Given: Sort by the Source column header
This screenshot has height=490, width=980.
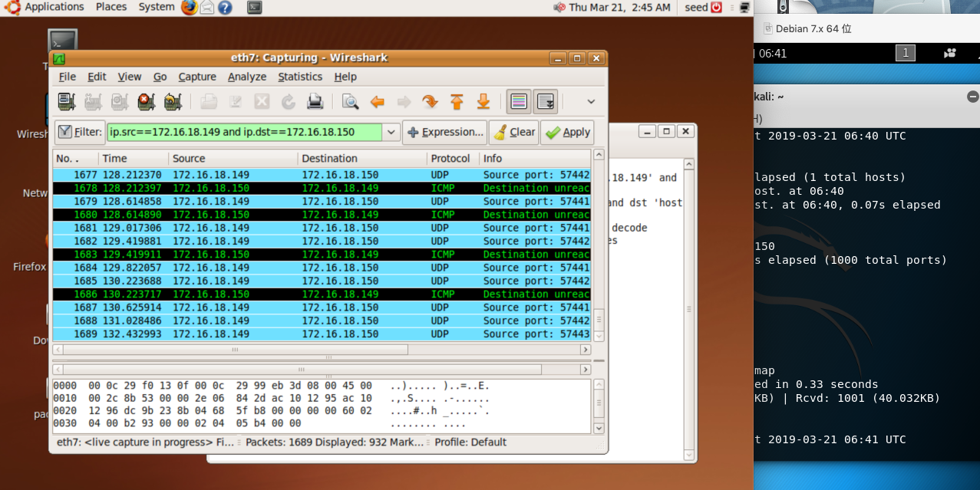Looking at the screenshot, I should pos(233,159).
